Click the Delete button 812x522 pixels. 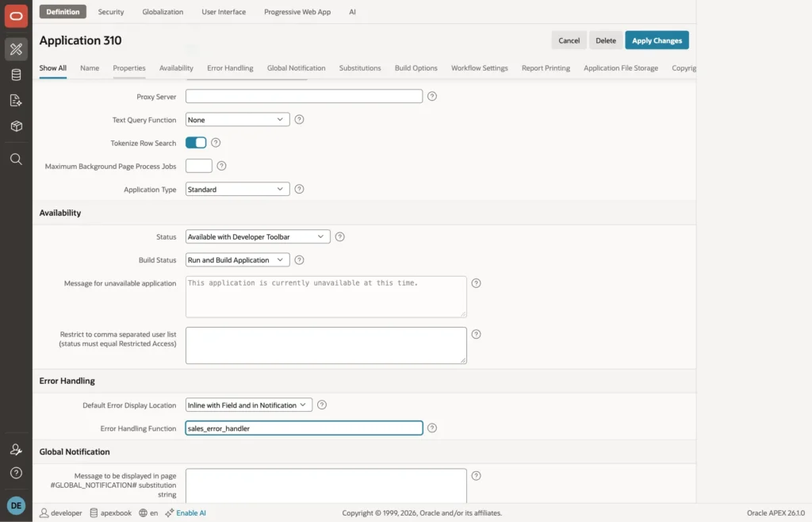[606, 40]
